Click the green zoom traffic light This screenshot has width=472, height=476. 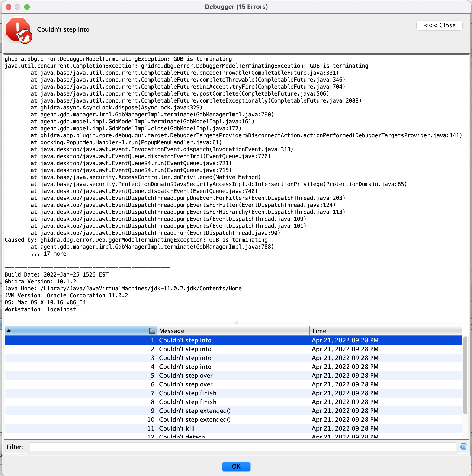(x=27, y=7)
